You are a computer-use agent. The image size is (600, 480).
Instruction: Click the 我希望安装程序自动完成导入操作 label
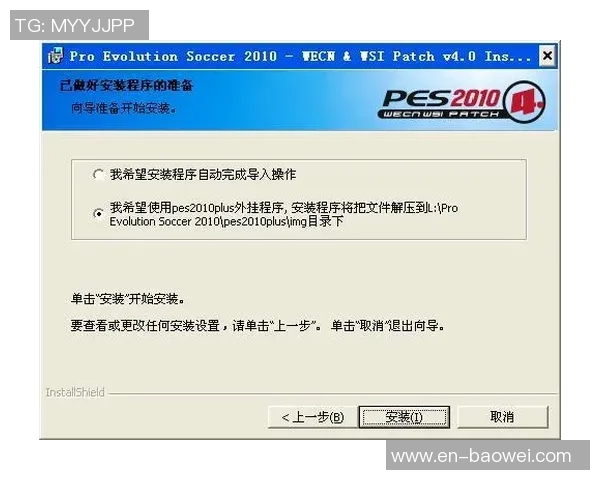[x=203, y=175]
